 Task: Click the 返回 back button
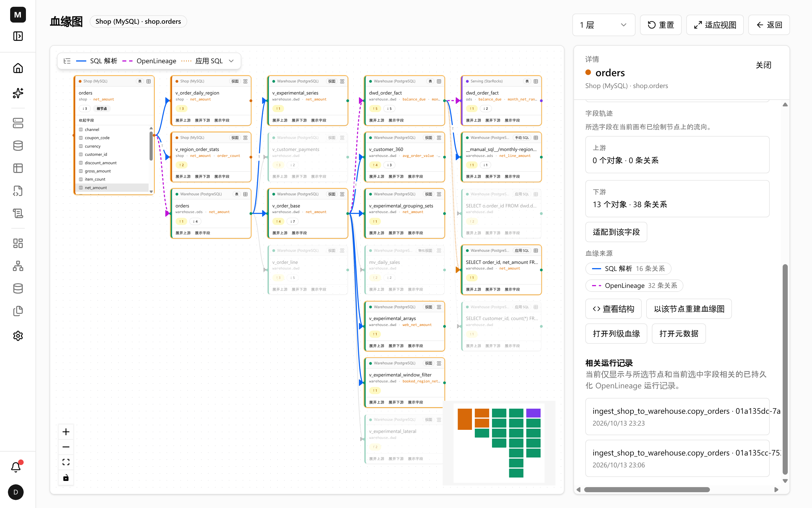click(x=769, y=25)
